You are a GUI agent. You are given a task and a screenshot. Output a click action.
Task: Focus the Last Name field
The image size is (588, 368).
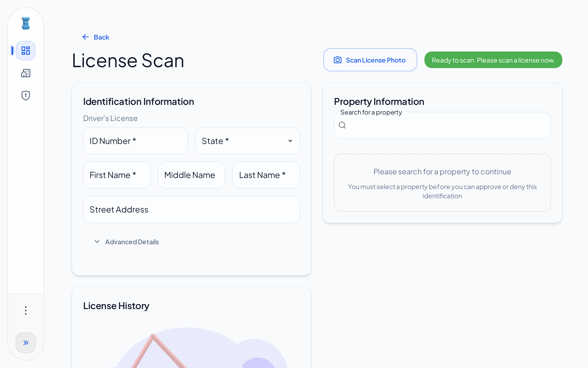click(266, 175)
